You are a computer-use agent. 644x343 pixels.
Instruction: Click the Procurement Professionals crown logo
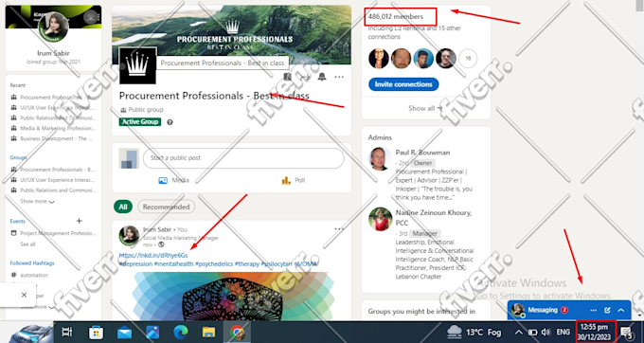pyautogui.click(x=137, y=65)
